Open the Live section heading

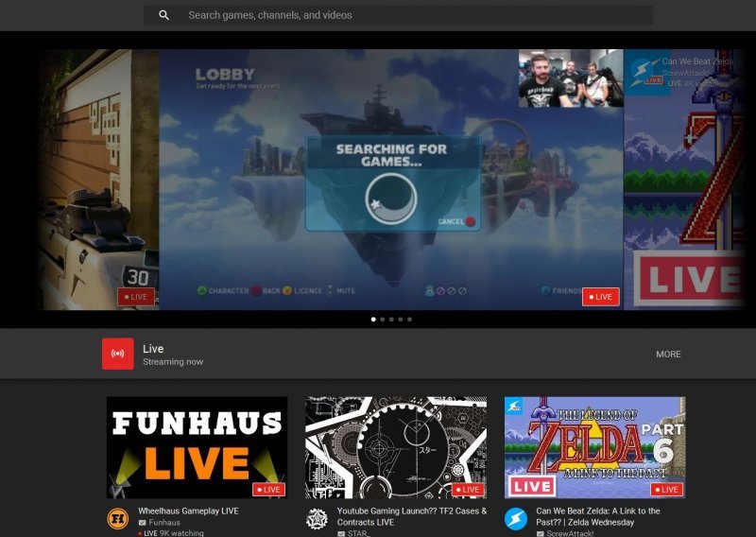click(x=153, y=349)
